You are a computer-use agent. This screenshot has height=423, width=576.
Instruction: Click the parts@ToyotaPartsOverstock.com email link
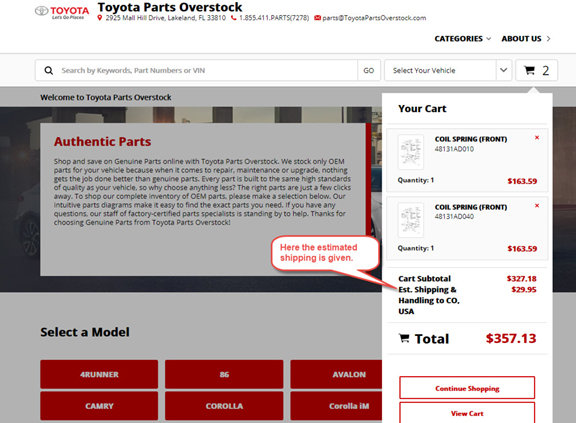(374, 18)
